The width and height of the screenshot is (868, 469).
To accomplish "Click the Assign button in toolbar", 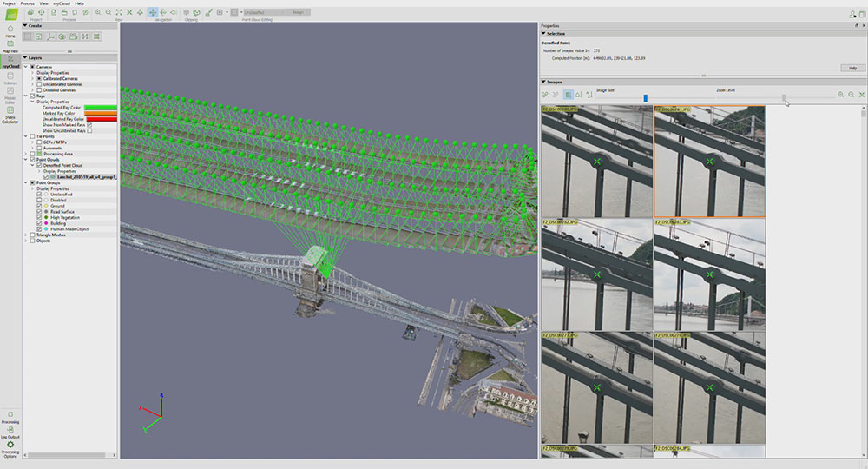I will [298, 12].
